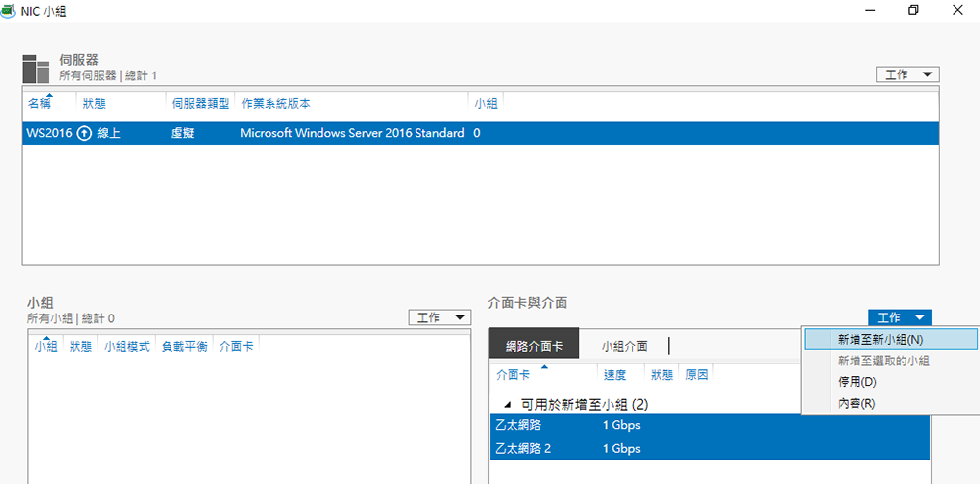Sort adapters by 速度 column header

pos(614,374)
